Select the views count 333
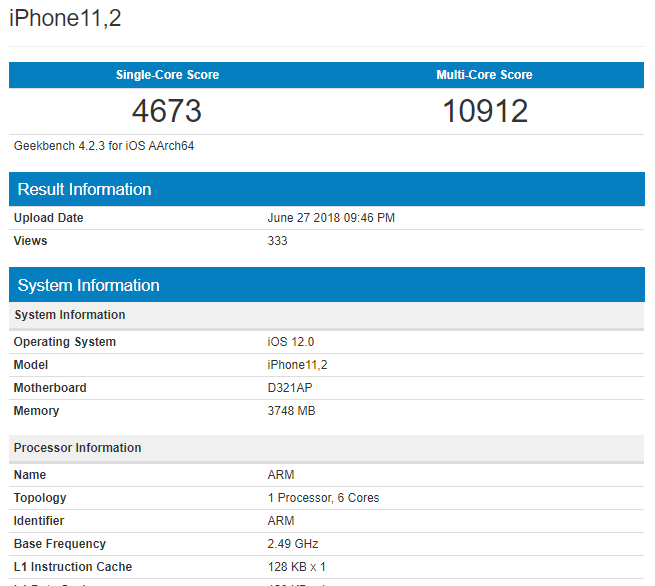 [x=277, y=241]
